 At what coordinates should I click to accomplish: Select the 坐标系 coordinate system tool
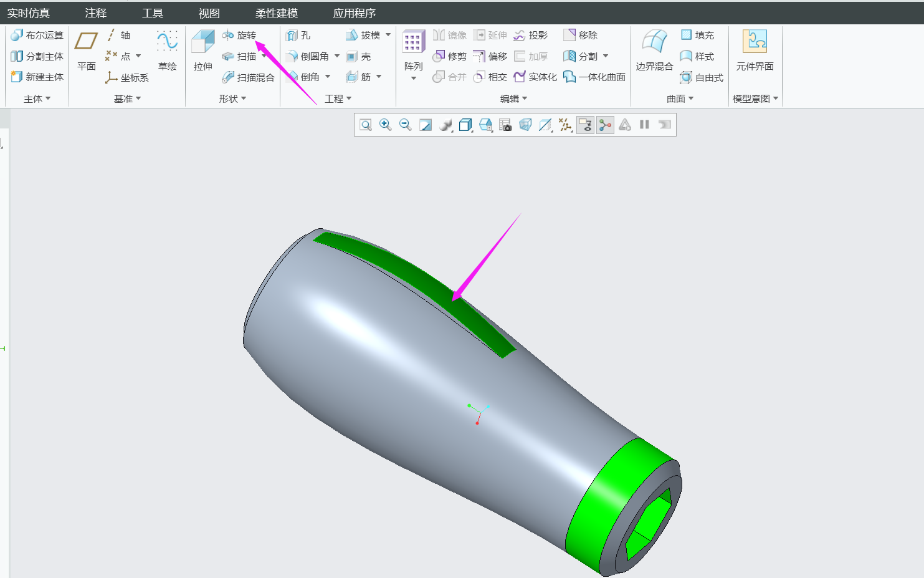click(127, 78)
